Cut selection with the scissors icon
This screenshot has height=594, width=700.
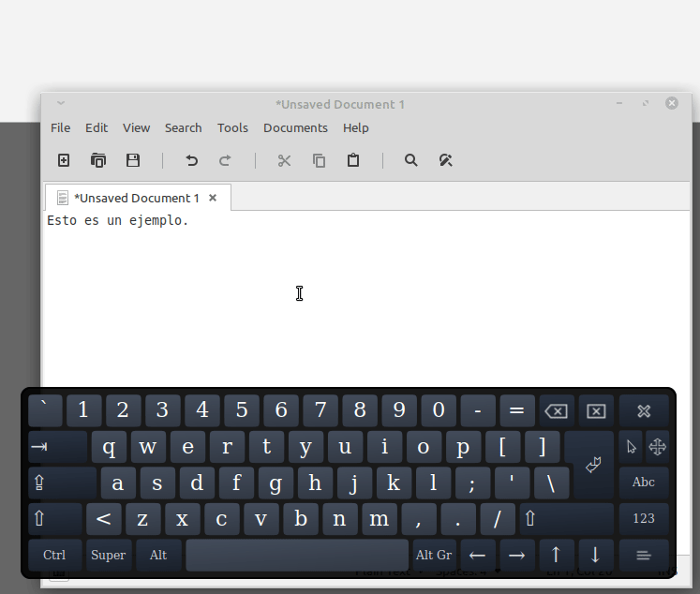pos(284,160)
